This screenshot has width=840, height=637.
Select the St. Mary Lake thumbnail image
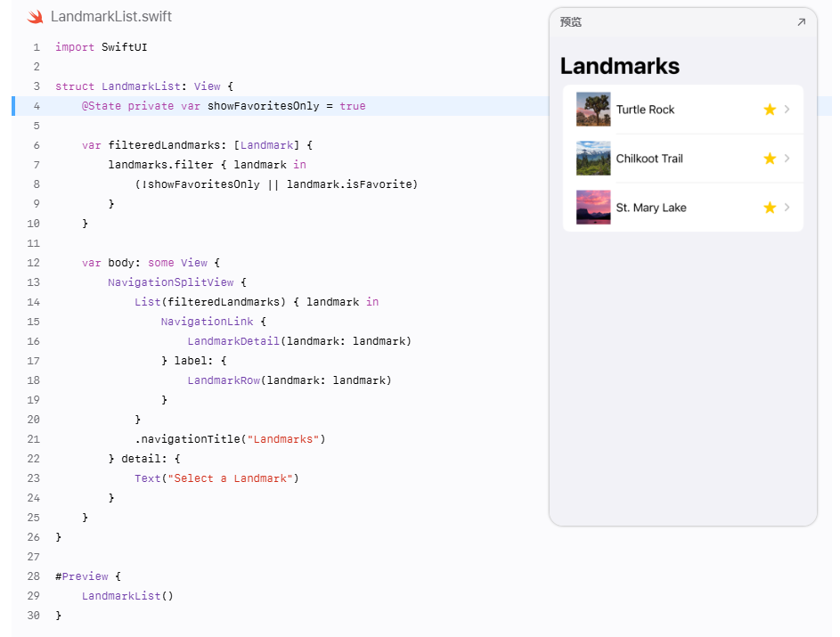[x=593, y=208]
